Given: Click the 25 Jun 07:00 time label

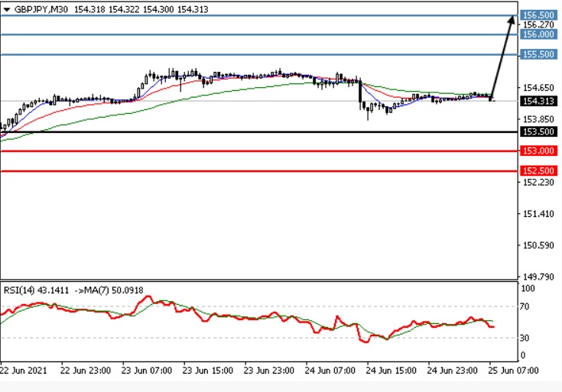Looking at the screenshot, I should click(514, 371).
